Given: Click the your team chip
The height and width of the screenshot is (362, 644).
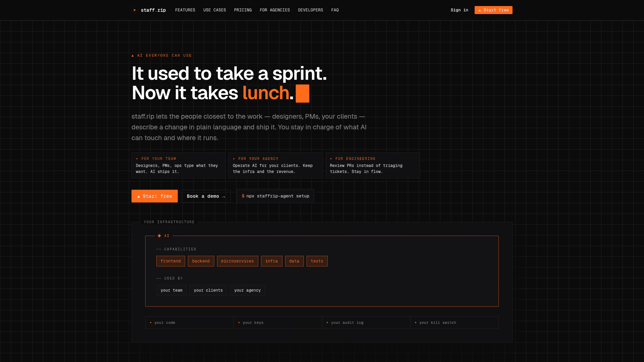Looking at the screenshot, I should click(171, 290).
